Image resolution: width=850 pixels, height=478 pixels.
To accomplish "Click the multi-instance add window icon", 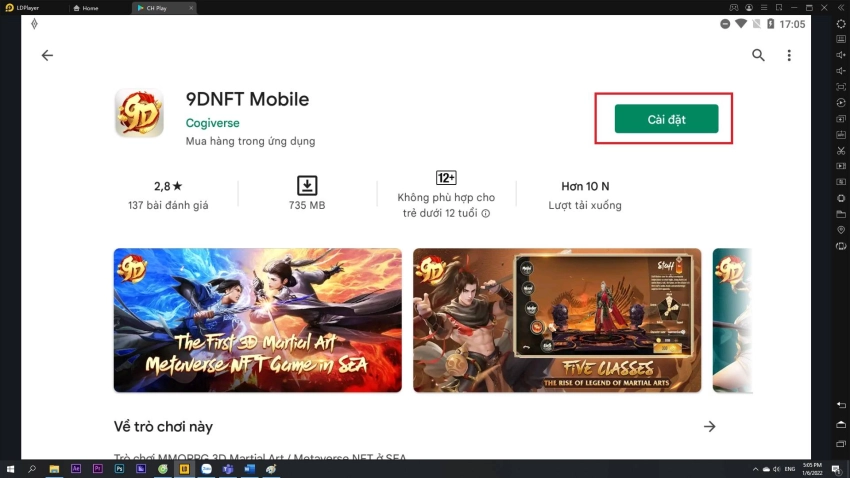I will coord(841,119).
